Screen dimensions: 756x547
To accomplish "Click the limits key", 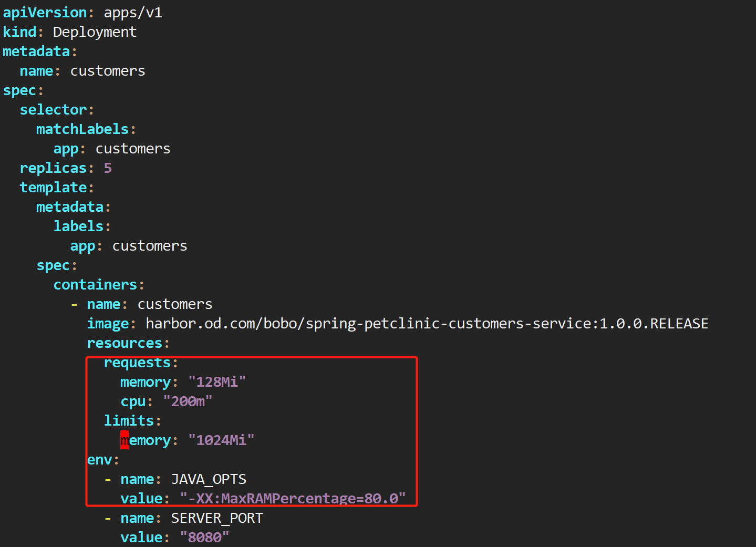I will 129,421.
